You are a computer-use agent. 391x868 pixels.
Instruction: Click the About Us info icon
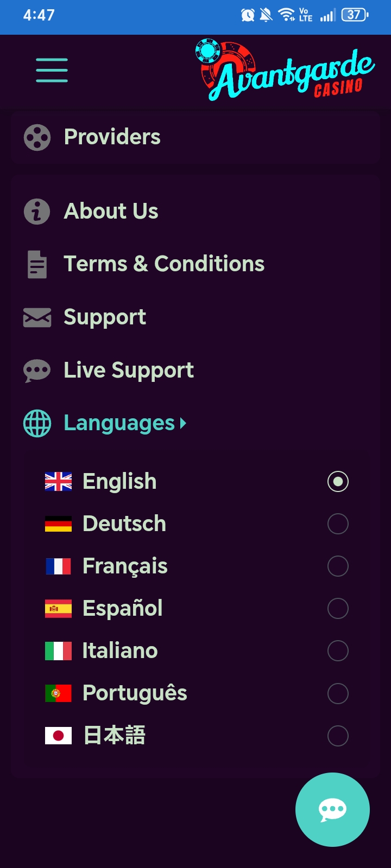(x=37, y=211)
